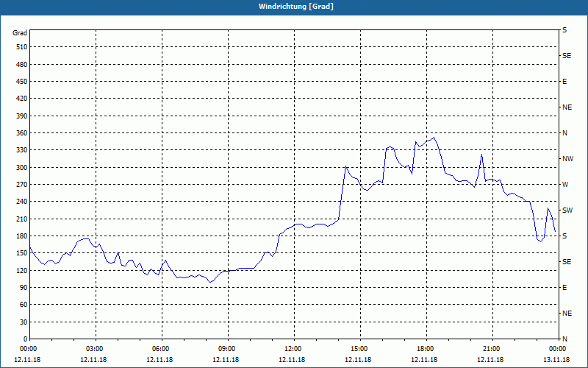Select the S compass label beside 180 gridline
The height and width of the screenshot is (368, 588).
pyautogui.click(x=564, y=236)
